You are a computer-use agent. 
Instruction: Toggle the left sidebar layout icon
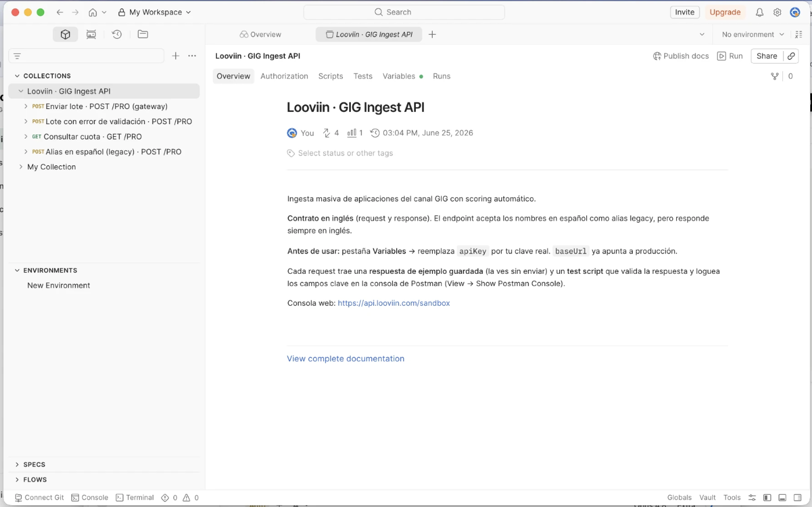[767, 498]
